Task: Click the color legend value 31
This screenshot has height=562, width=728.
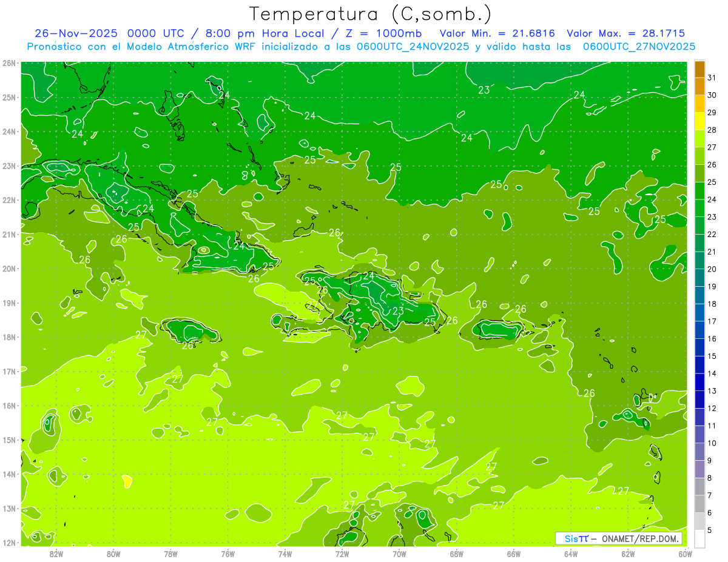Action: pos(712,77)
